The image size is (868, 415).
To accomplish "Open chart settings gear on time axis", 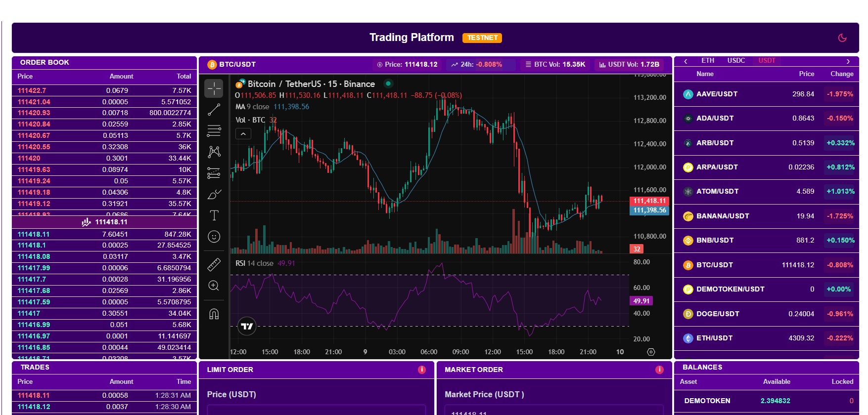I will (651, 352).
